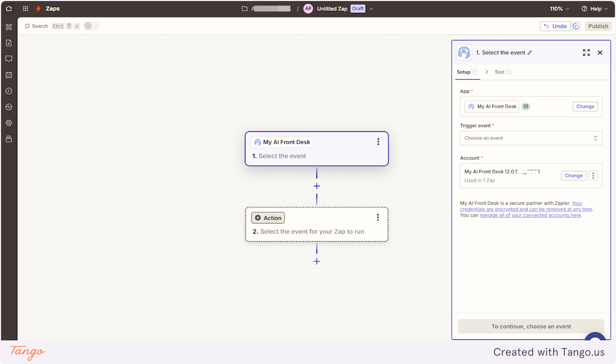Click the AF avatar badge

308,9
